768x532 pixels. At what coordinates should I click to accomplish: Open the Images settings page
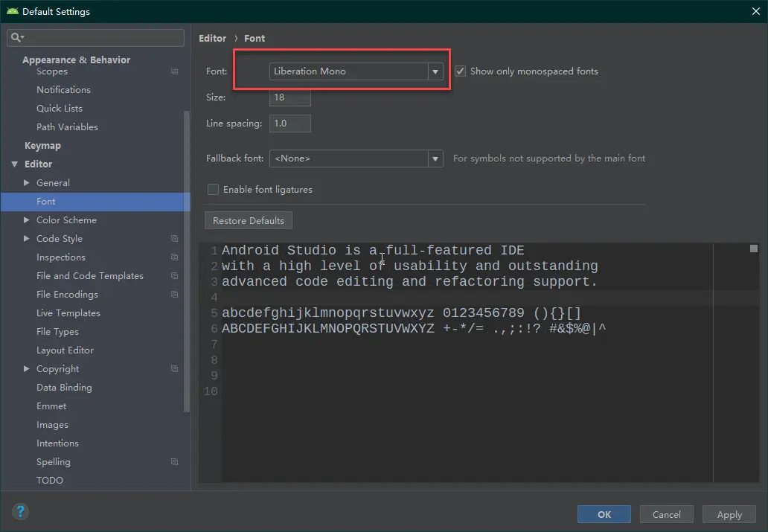tap(52, 425)
